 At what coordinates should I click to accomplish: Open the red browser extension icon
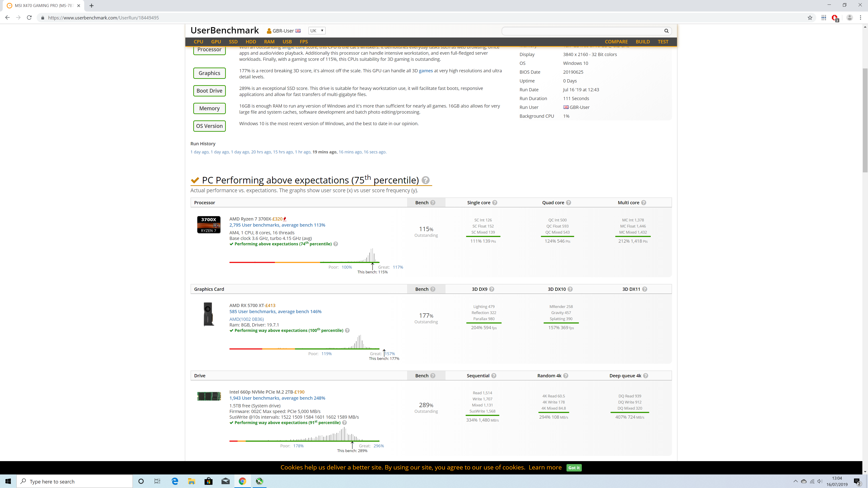835,18
